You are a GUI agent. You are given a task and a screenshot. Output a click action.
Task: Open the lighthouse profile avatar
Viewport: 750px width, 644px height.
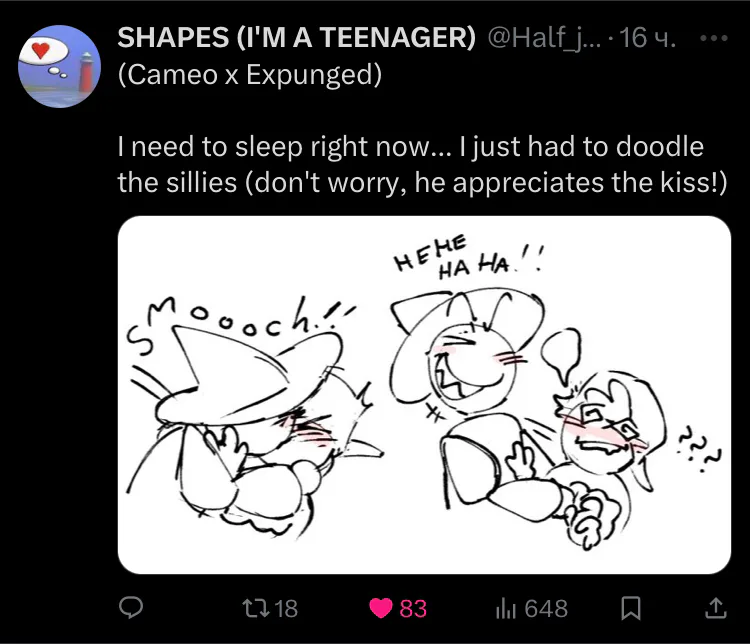point(59,67)
